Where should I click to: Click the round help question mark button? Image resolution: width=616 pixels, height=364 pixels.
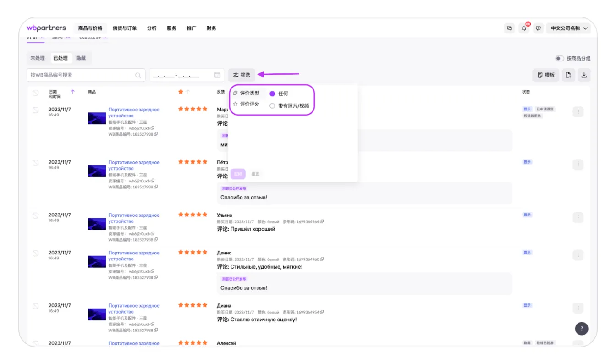[x=582, y=328]
